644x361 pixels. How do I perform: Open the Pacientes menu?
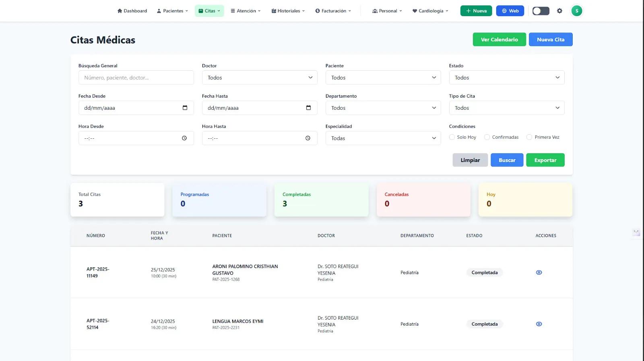point(173,11)
